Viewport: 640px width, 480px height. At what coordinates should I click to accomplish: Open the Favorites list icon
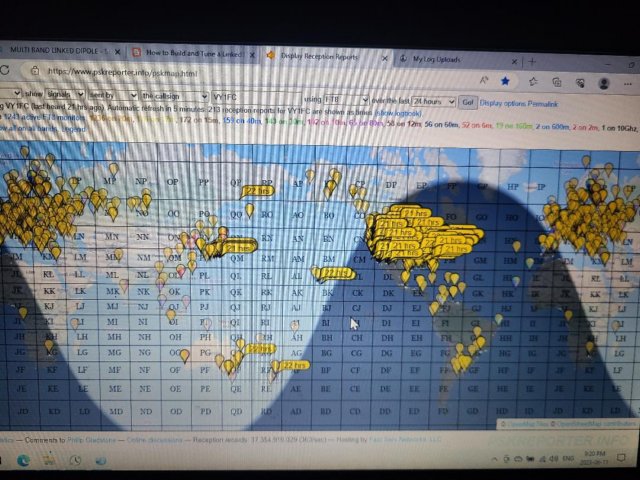click(533, 82)
